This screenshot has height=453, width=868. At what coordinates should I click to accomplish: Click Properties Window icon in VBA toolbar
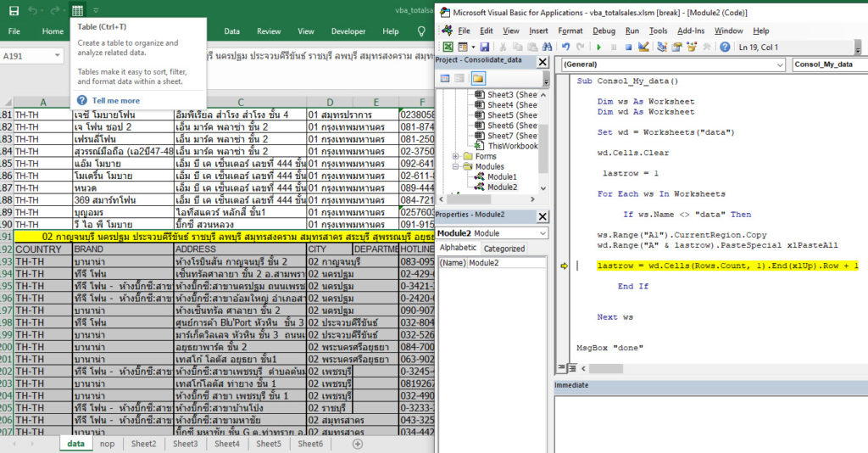coord(676,47)
